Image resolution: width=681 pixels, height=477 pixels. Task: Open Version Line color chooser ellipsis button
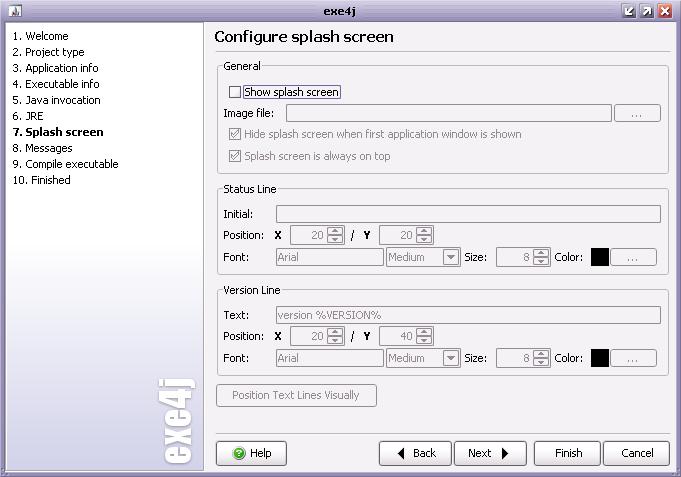(x=634, y=358)
